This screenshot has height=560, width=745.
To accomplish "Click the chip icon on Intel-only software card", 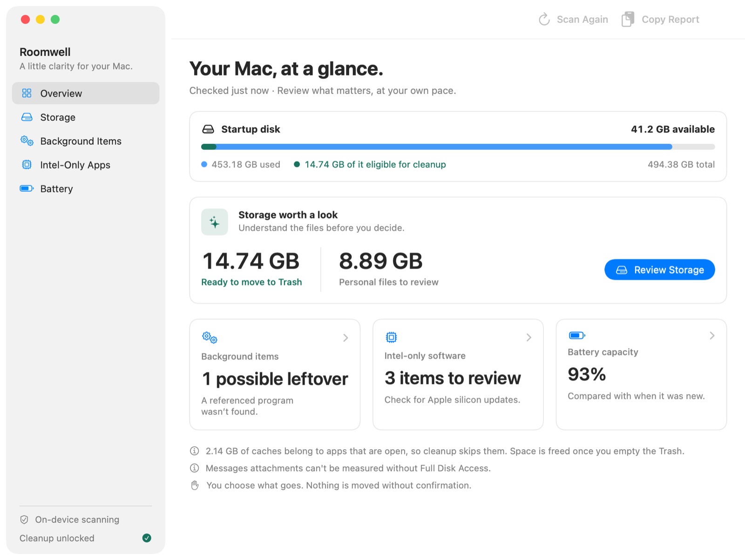I will (x=391, y=337).
